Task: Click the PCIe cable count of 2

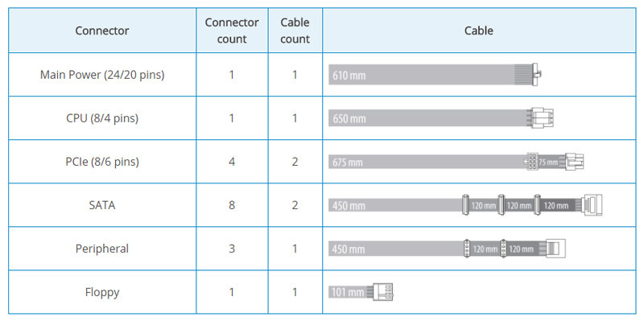Action: pyautogui.click(x=295, y=162)
